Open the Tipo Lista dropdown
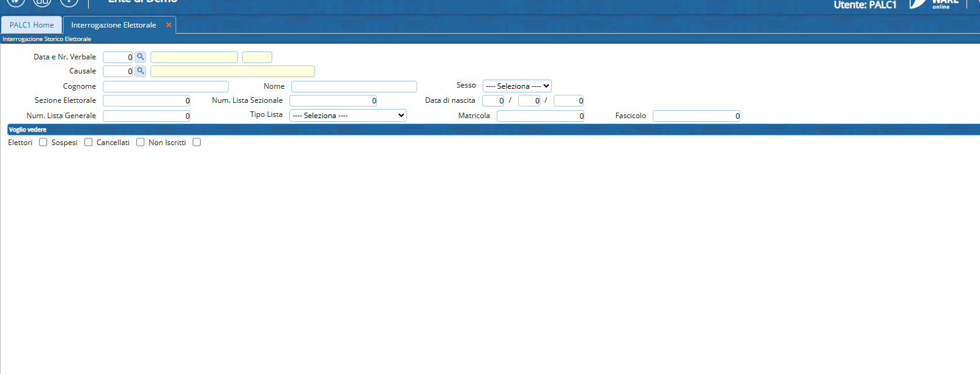This screenshot has width=980, height=374. click(x=347, y=116)
